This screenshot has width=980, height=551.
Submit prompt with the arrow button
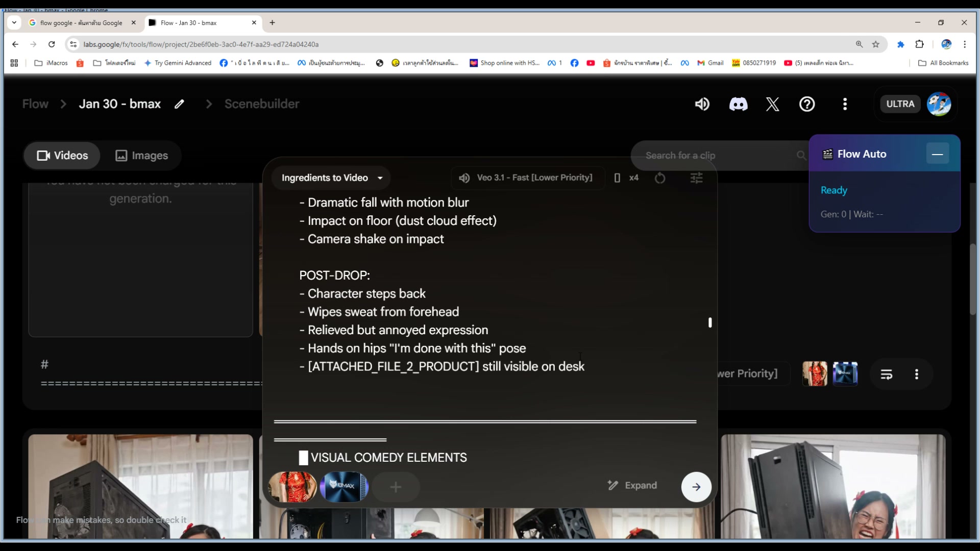point(696,487)
